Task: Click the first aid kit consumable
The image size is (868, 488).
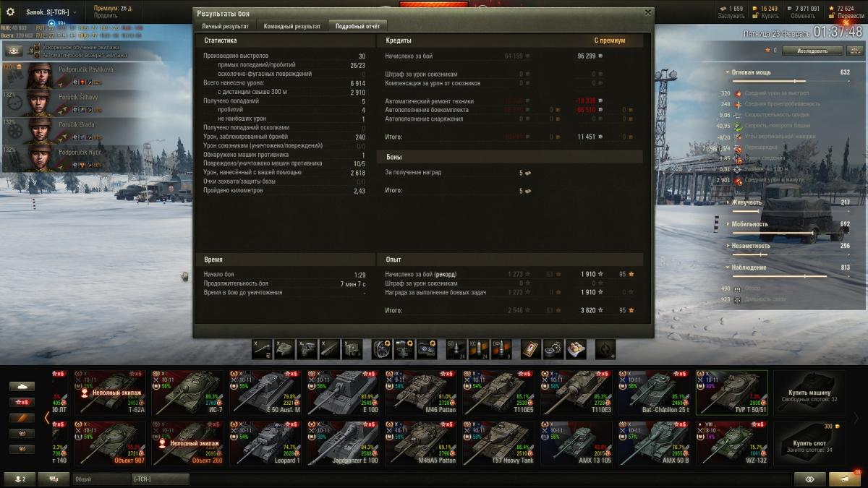Action: tap(531, 348)
